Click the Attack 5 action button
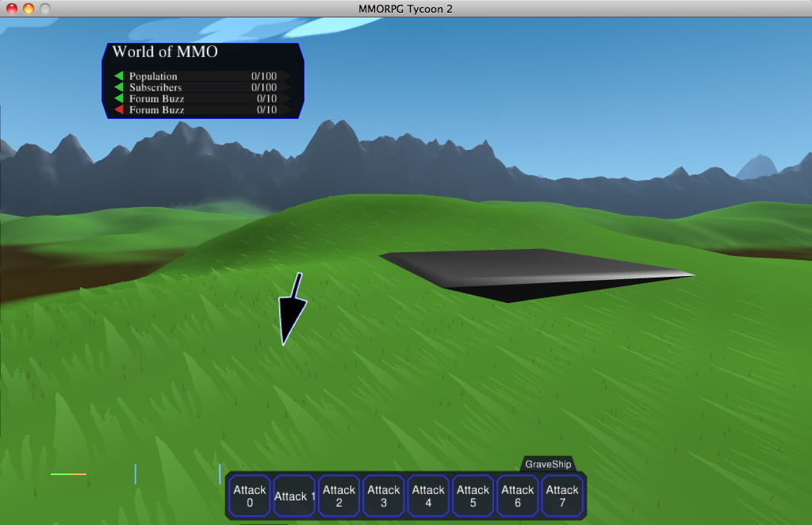The height and width of the screenshot is (525, 812). coord(473,496)
